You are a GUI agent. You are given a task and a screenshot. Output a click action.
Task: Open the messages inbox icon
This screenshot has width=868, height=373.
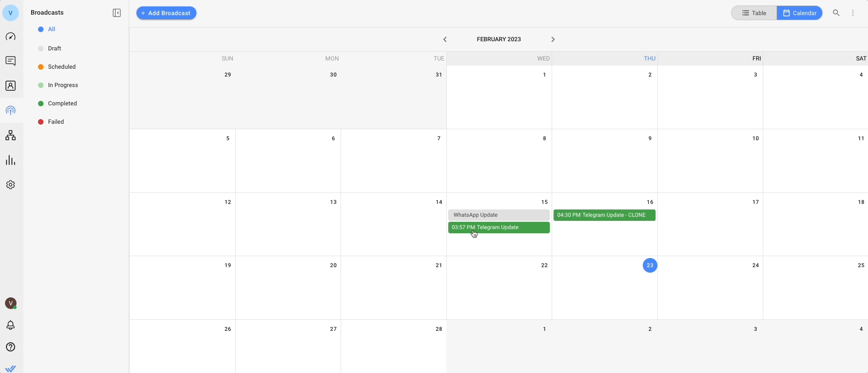11,61
